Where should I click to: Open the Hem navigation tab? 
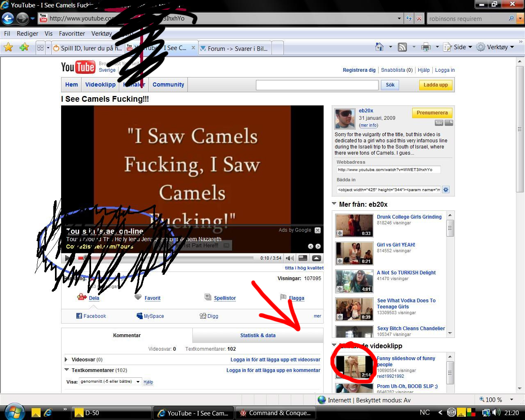[x=71, y=84]
